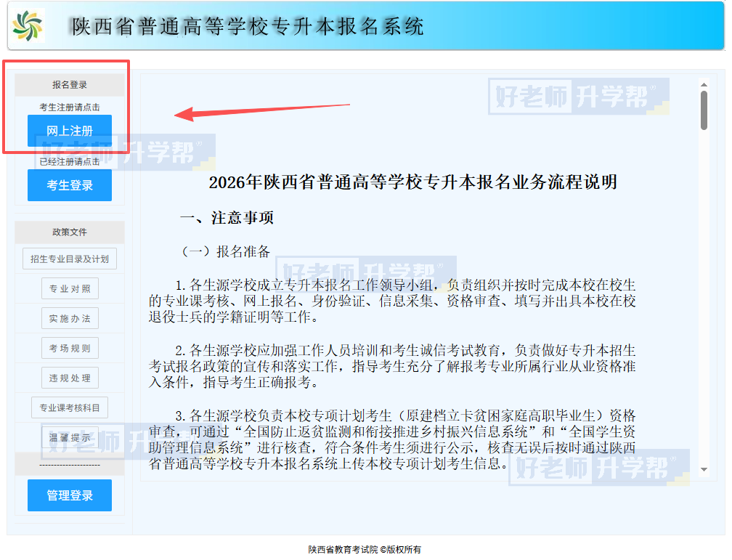Open 招生专业目录及计划 policy file

pyautogui.click(x=70, y=259)
